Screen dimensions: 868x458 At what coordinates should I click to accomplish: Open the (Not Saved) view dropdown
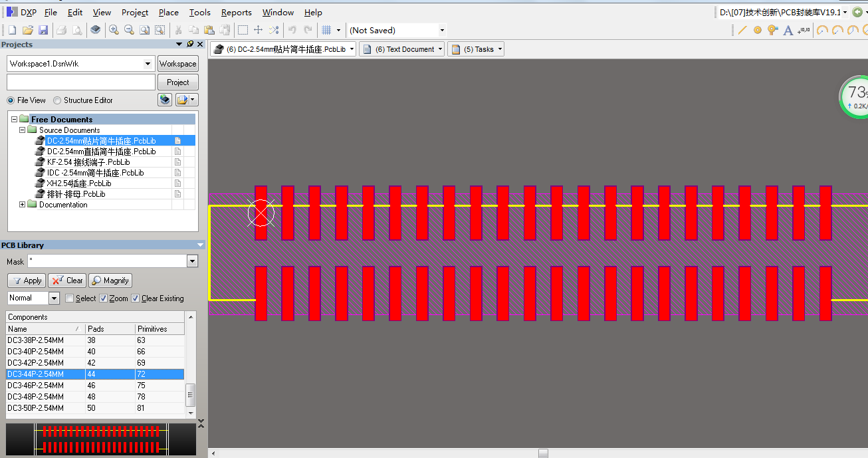442,30
